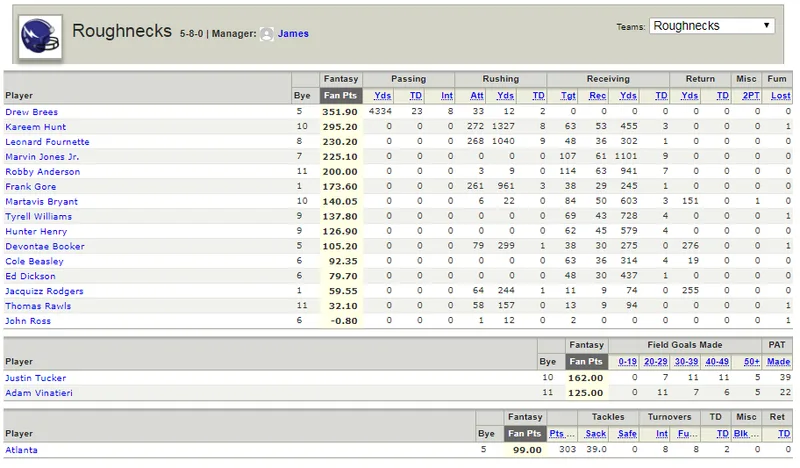Viewport: 800px width, 468px height.
Task: Click John Ross fan points -0.80
Action: coord(344,321)
